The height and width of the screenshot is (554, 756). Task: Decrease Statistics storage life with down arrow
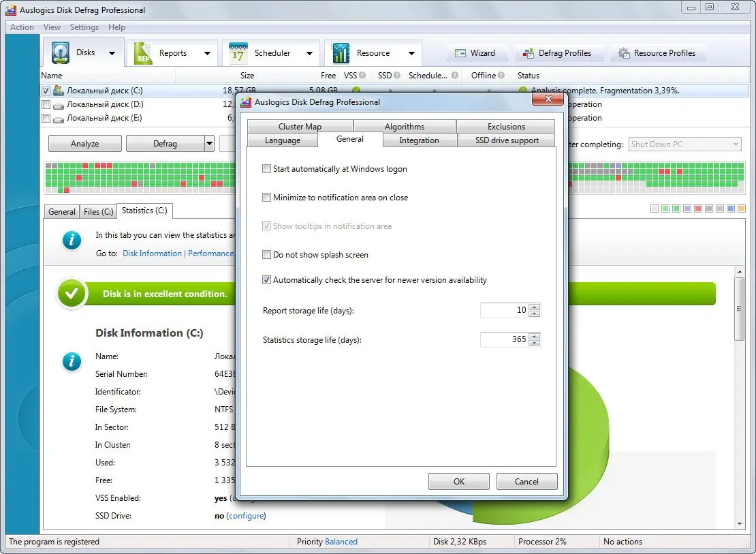tap(534, 343)
